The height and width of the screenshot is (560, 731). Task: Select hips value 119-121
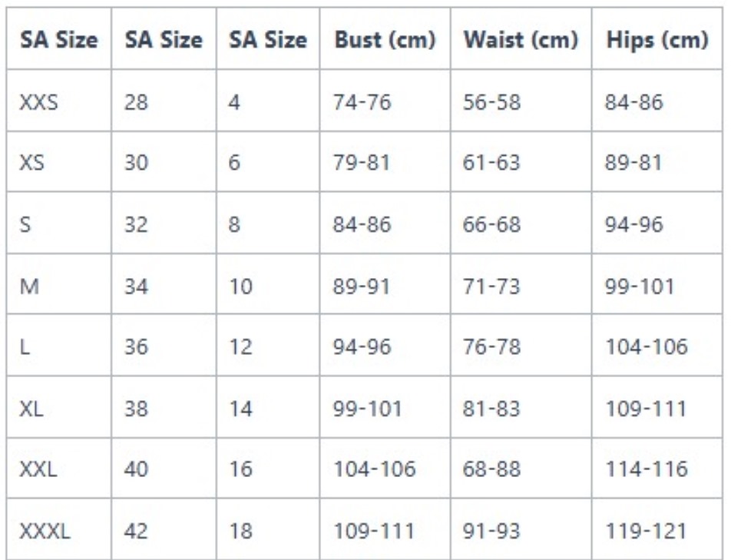coord(646,531)
